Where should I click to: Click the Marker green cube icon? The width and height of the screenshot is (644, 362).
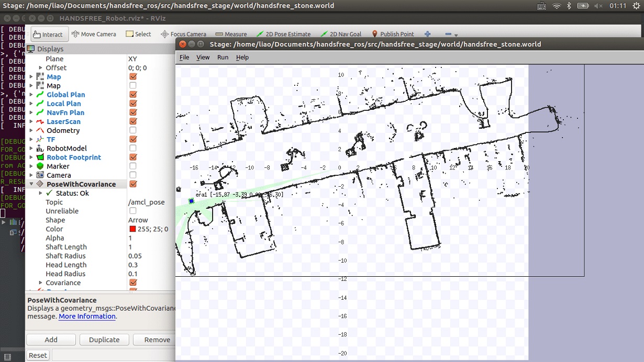tap(40, 166)
